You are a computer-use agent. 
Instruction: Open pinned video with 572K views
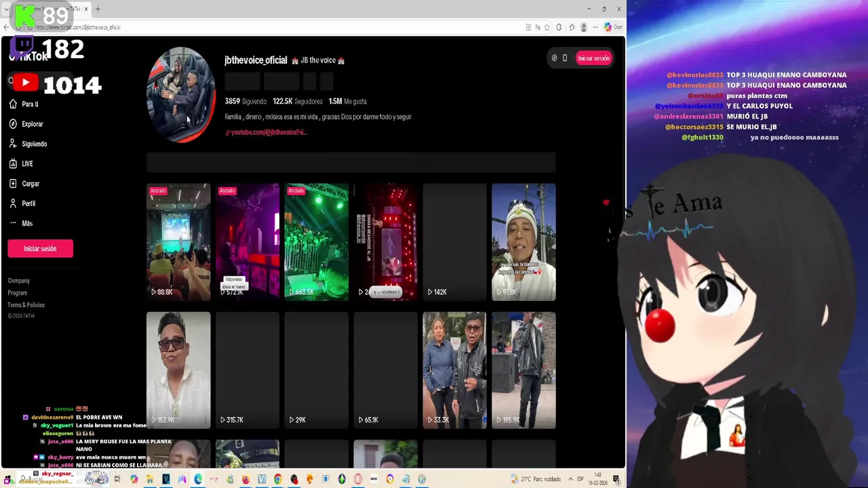(x=248, y=242)
